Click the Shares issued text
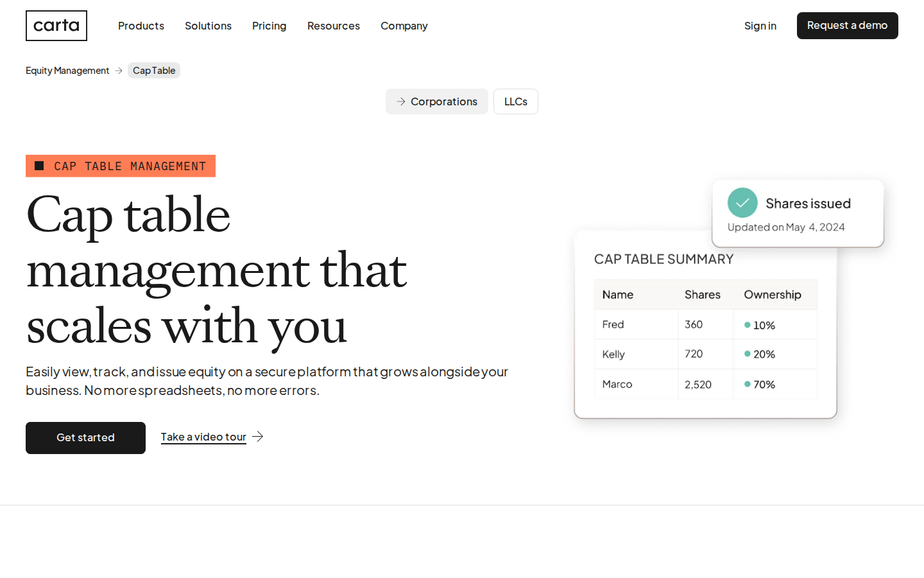The height and width of the screenshot is (578, 924). [809, 204]
